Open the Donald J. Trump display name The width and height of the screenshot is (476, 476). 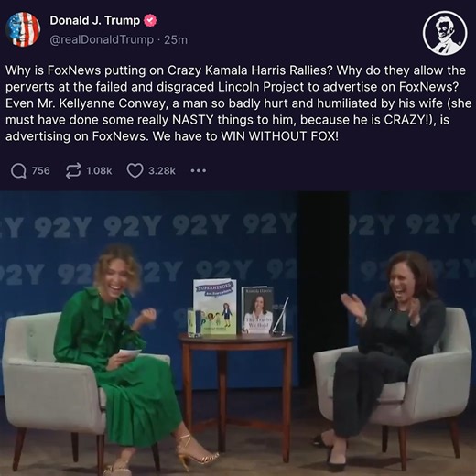click(95, 20)
